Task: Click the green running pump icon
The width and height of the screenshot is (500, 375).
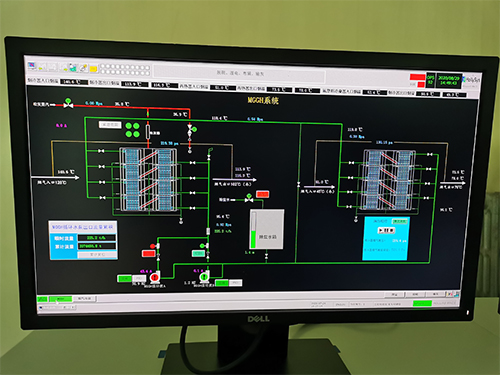Action: (204, 277)
